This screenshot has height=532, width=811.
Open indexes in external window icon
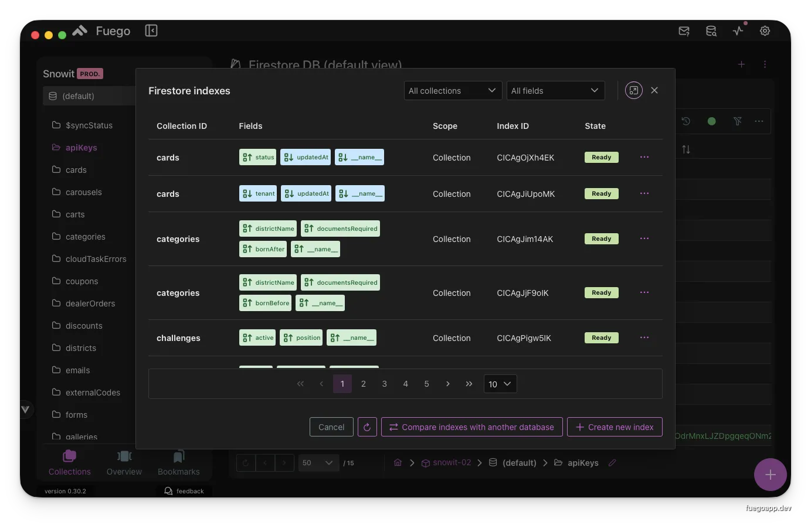(x=633, y=90)
